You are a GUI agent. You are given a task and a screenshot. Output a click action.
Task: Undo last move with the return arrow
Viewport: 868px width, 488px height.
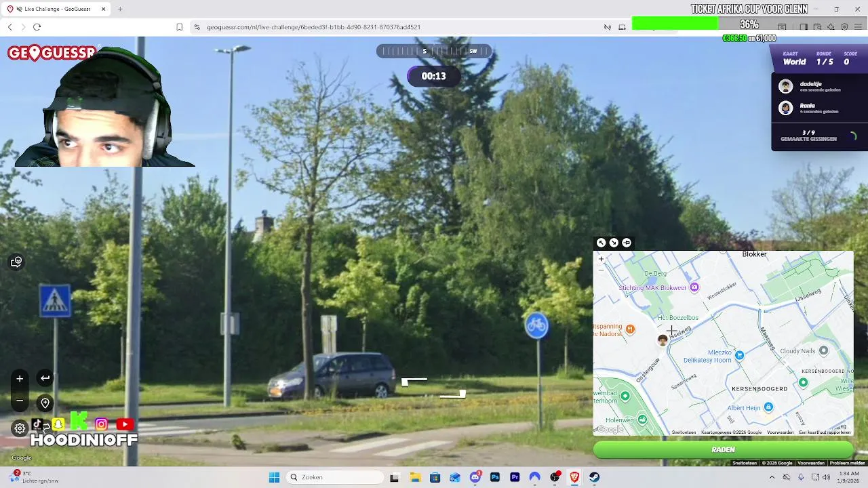pyautogui.click(x=45, y=378)
